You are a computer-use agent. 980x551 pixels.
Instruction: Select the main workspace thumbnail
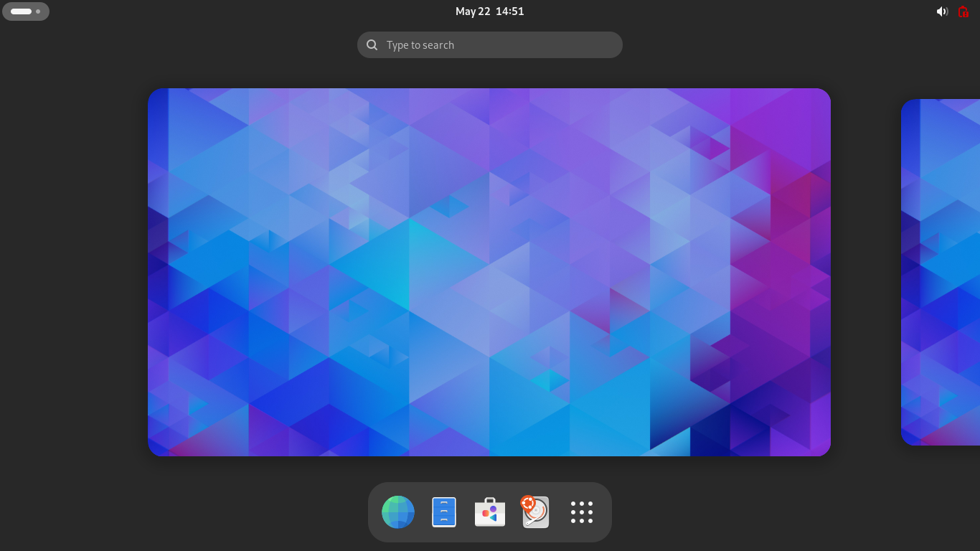point(489,272)
